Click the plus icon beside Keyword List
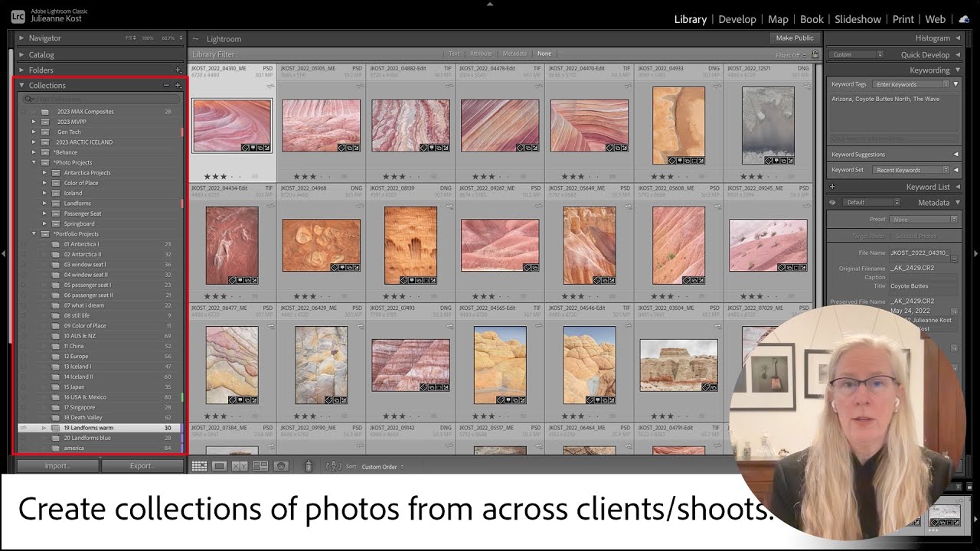 point(832,187)
